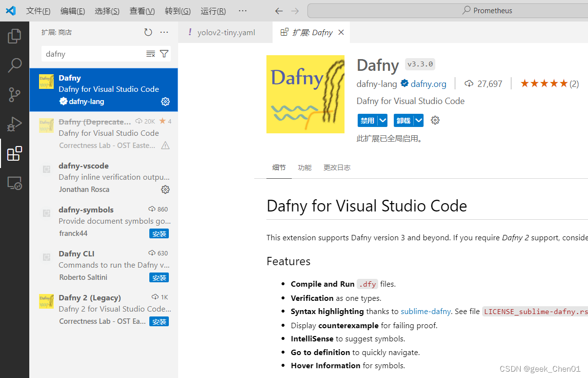This screenshot has width=588, height=378.
Task: Open settings gear for Dafny extension in list
Action: (x=165, y=102)
